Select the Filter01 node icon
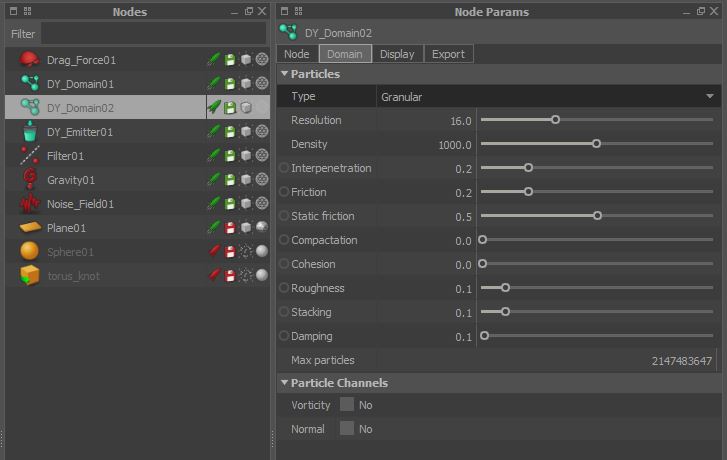This screenshot has height=460, width=727. pyautogui.click(x=29, y=156)
